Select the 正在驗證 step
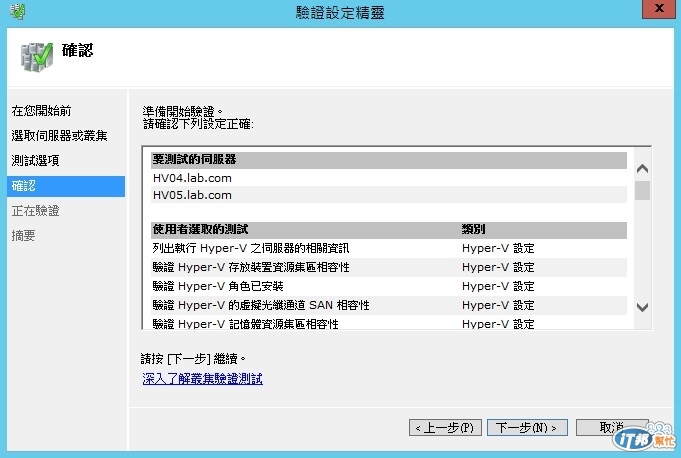Image resolution: width=681 pixels, height=458 pixels. click(36, 211)
